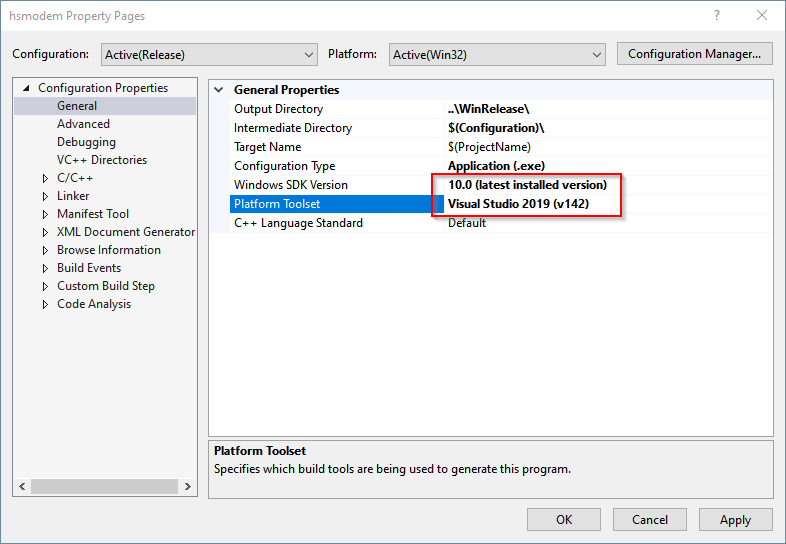The height and width of the screenshot is (544, 786).
Task: Expand the Linker tree node arrow
Action: pos(45,196)
